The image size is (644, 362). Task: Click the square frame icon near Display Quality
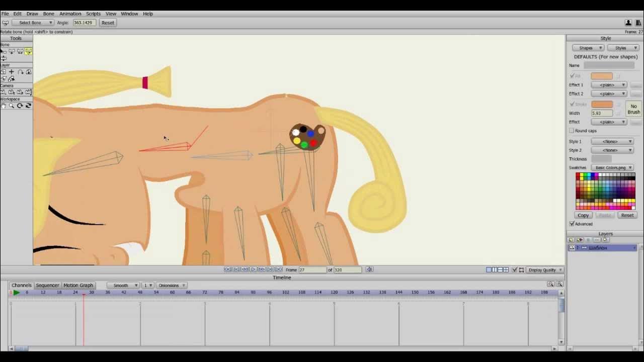[x=521, y=270]
